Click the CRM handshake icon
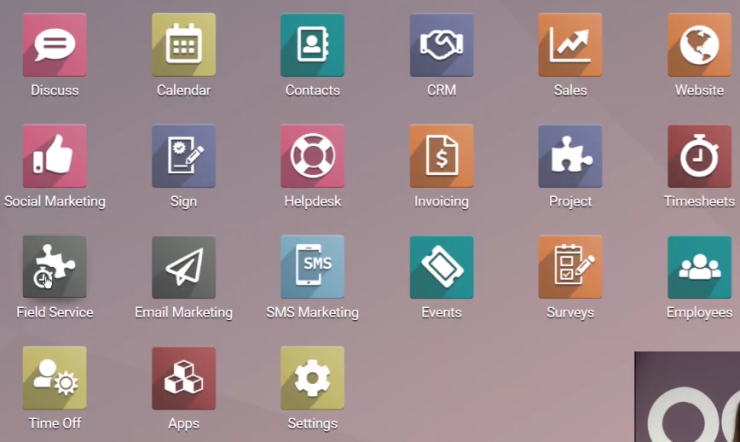This screenshot has width=740, height=442. pyautogui.click(x=441, y=45)
